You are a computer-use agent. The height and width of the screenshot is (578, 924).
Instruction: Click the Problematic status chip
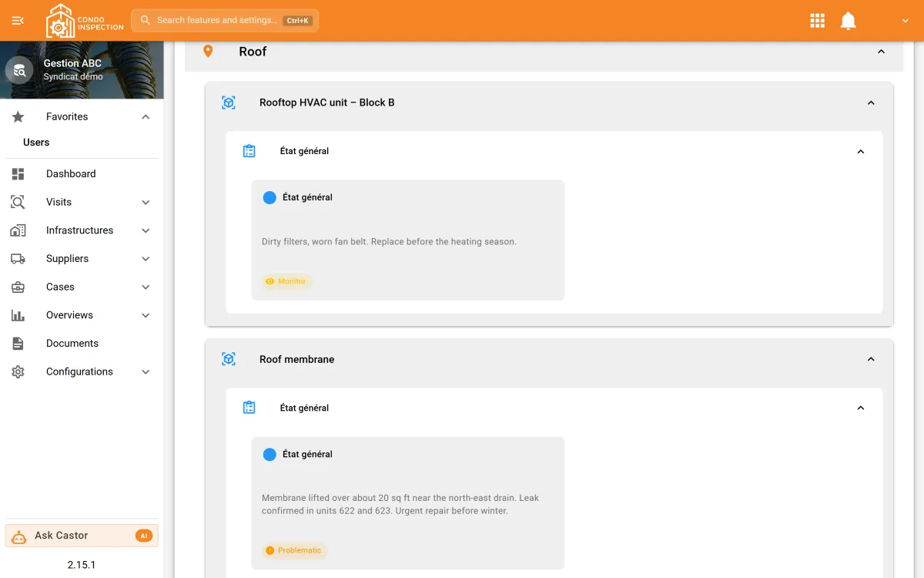point(294,550)
